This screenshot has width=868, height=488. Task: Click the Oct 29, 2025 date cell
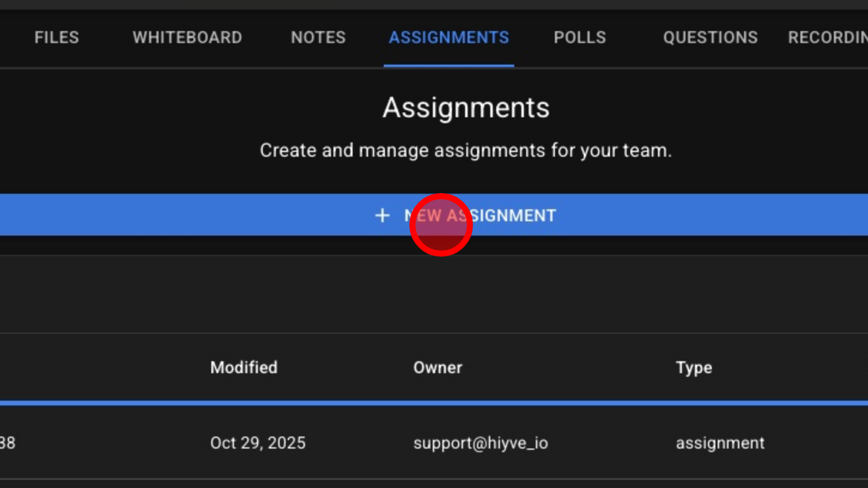point(257,443)
